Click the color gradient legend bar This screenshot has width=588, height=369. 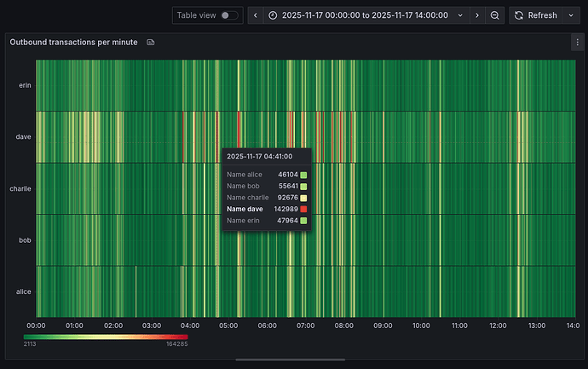coord(106,337)
